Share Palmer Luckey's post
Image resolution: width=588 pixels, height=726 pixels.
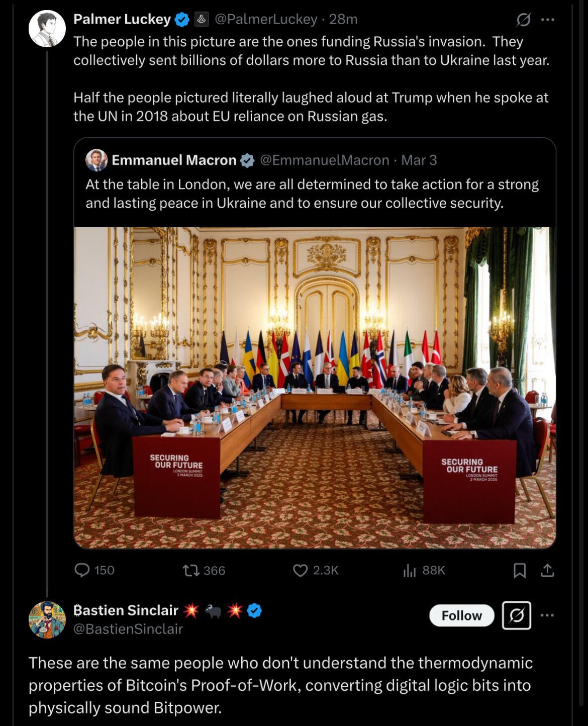click(547, 570)
